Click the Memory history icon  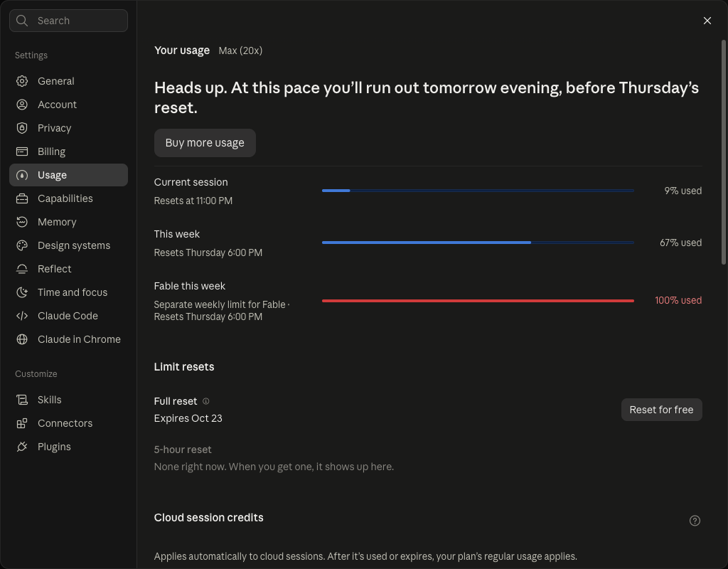pos(22,222)
